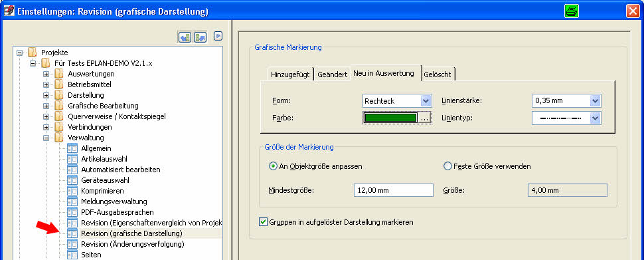Screen dimensions: 644x260
Task: Expand the Auswertungen tree node
Action: (x=46, y=74)
